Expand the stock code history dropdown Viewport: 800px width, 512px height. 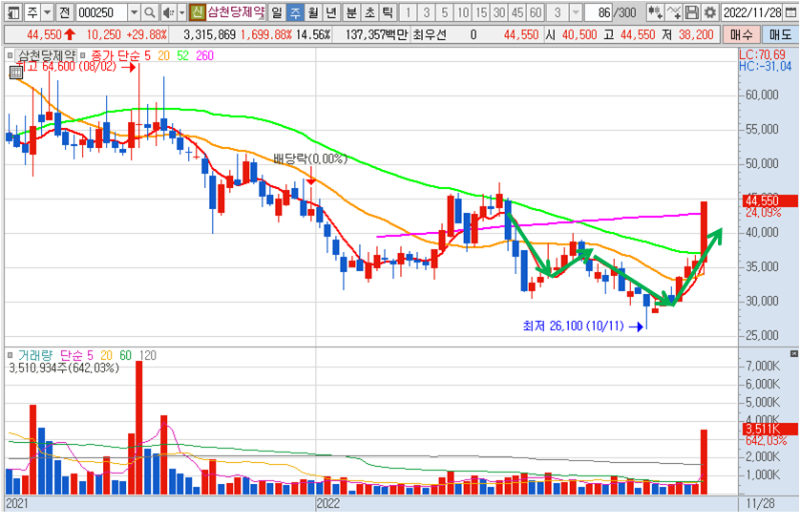tap(134, 12)
